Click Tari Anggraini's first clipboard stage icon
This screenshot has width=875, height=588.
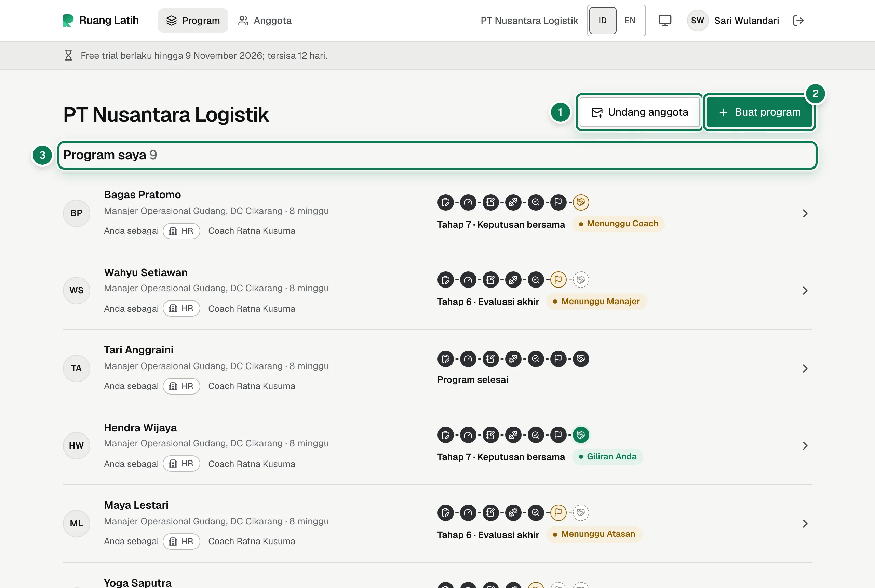point(445,359)
